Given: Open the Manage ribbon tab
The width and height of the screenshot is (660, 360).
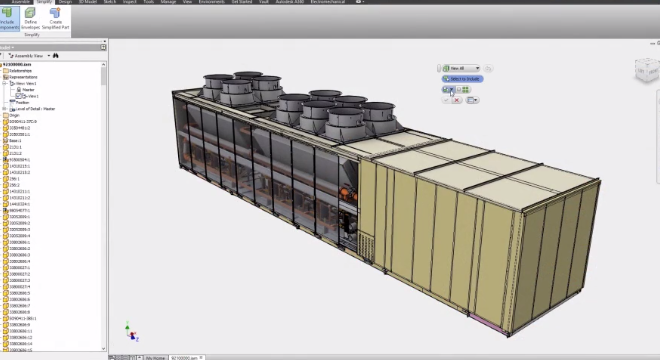Looking at the screenshot, I should pos(168,2).
